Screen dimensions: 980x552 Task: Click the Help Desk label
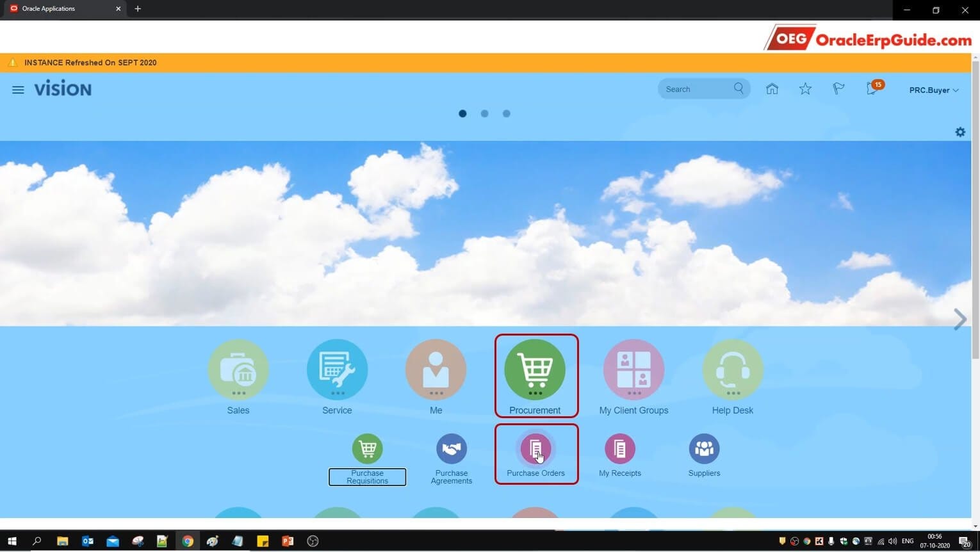pos(733,410)
